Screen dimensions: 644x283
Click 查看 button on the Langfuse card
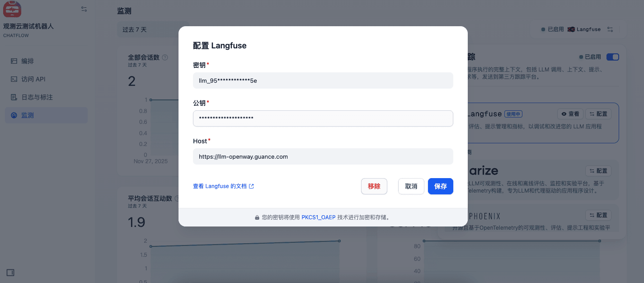(570, 114)
